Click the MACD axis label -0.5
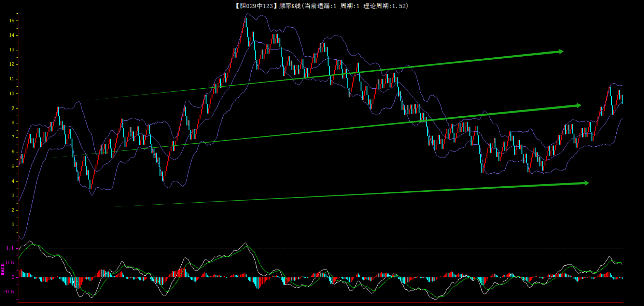Screen dimensions: 644x306 click(x=9, y=292)
